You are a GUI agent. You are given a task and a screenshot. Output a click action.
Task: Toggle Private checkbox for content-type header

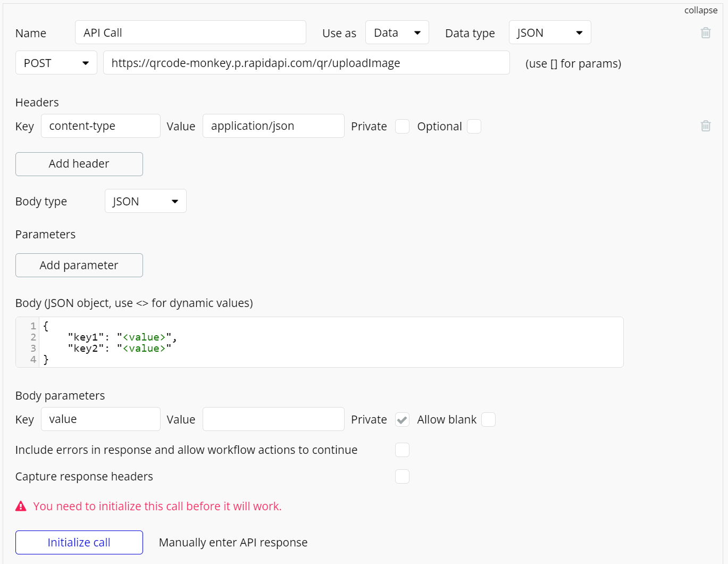pos(403,127)
